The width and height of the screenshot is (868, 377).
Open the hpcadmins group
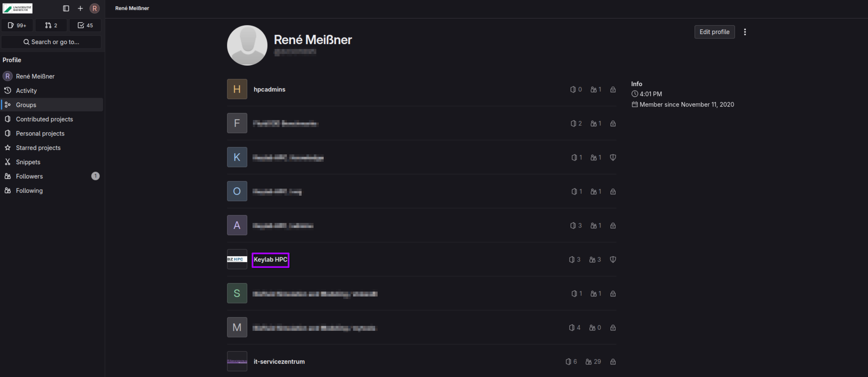(269, 89)
